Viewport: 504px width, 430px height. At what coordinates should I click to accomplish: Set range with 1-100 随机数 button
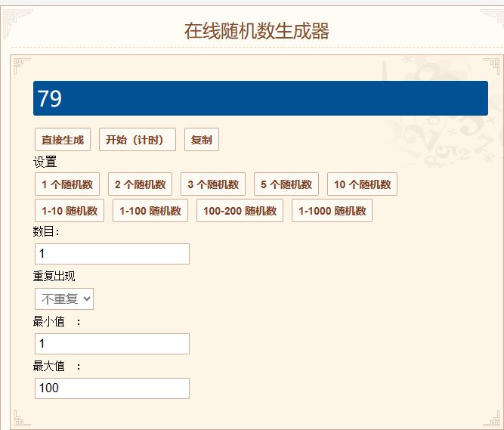pyautogui.click(x=150, y=211)
